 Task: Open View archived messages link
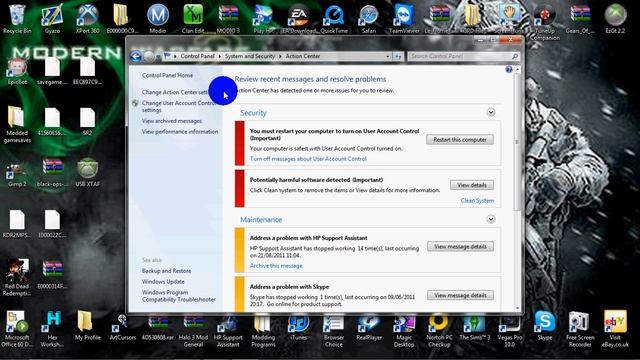click(x=172, y=121)
